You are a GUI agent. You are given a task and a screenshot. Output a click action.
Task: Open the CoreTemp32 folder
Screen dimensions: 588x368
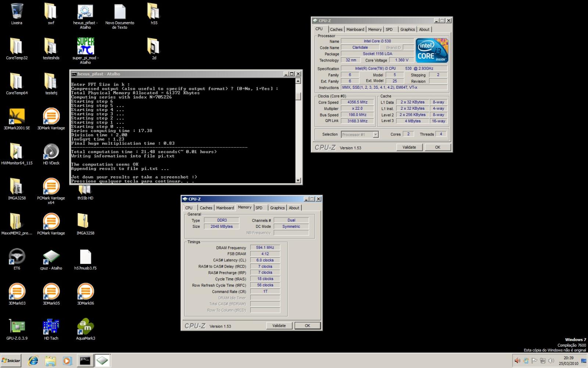(17, 49)
